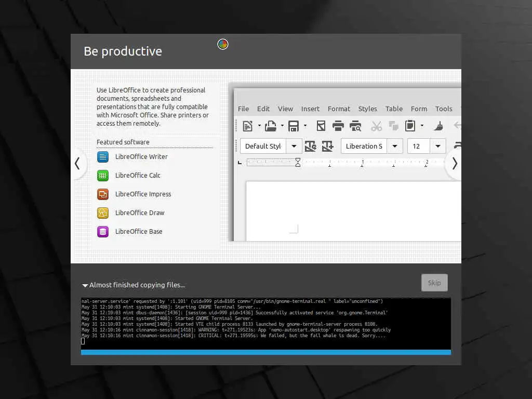Open the Tools menu
Image resolution: width=532 pixels, height=399 pixels.
444,109
